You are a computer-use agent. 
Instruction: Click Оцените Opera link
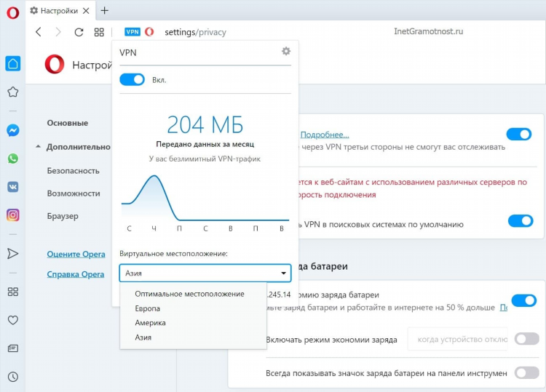pyautogui.click(x=76, y=255)
